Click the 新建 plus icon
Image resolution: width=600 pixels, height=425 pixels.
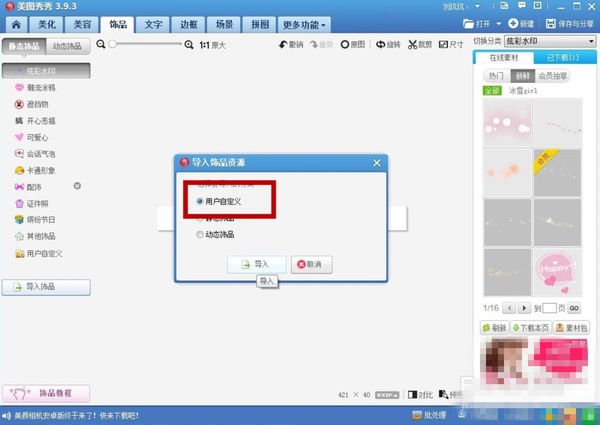point(513,23)
